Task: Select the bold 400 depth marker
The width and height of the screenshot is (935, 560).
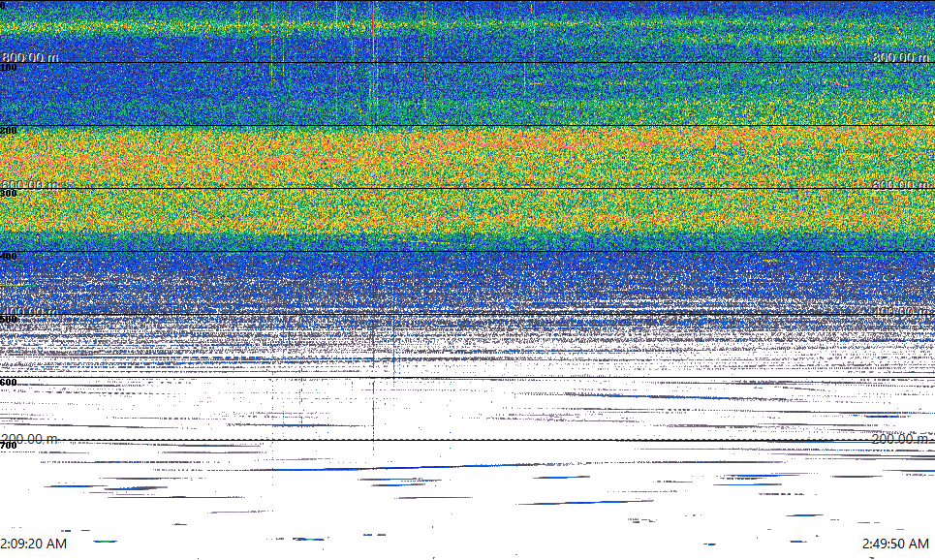Action: click(9, 257)
